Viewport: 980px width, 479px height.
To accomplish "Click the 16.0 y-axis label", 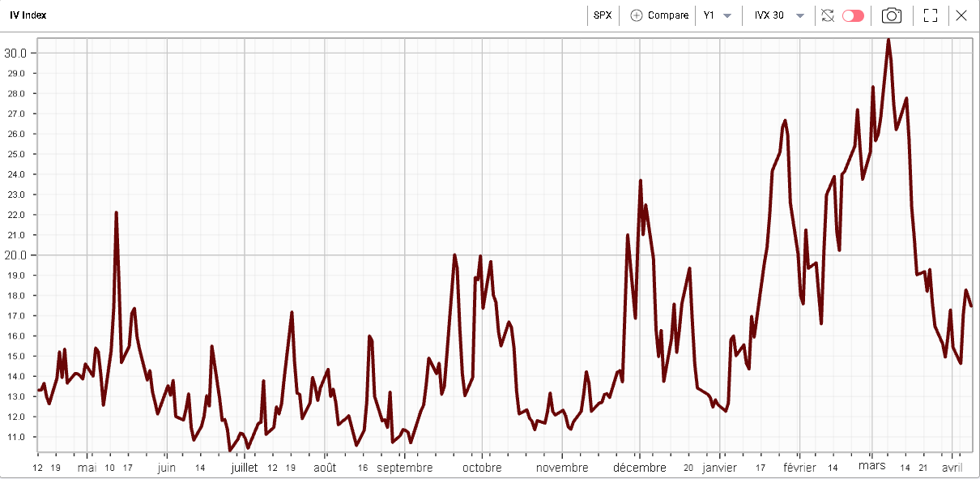I will (x=16, y=336).
